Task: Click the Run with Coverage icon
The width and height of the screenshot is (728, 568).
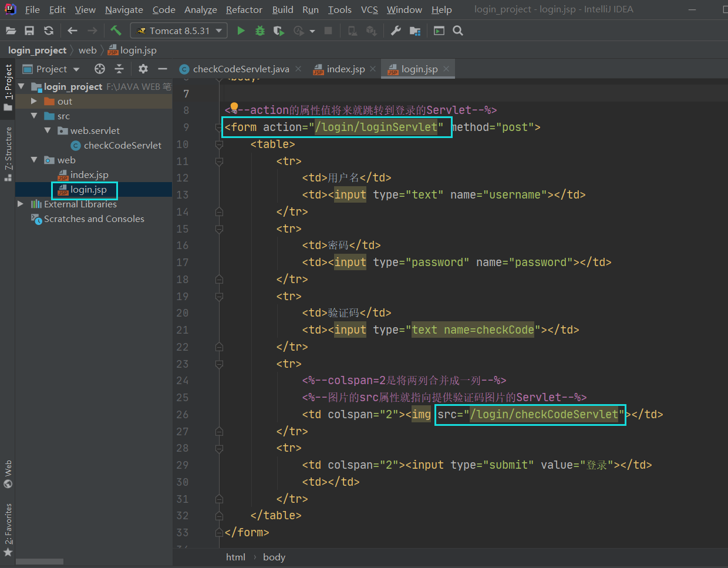Action: pos(279,31)
